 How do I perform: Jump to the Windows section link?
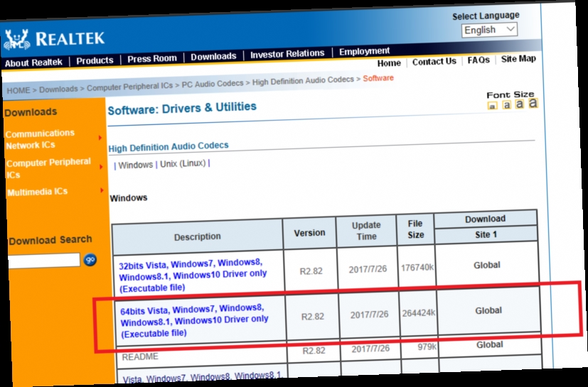135,165
